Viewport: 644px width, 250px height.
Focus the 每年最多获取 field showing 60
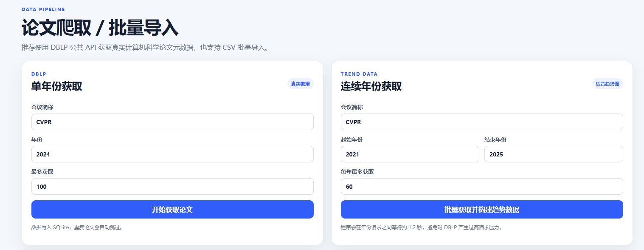(x=482, y=186)
